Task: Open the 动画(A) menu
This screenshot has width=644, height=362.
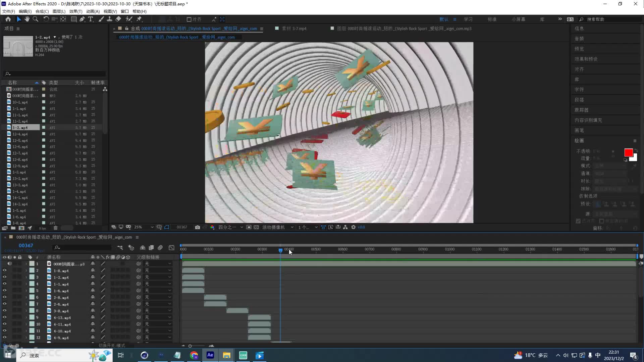Action: [93, 11]
